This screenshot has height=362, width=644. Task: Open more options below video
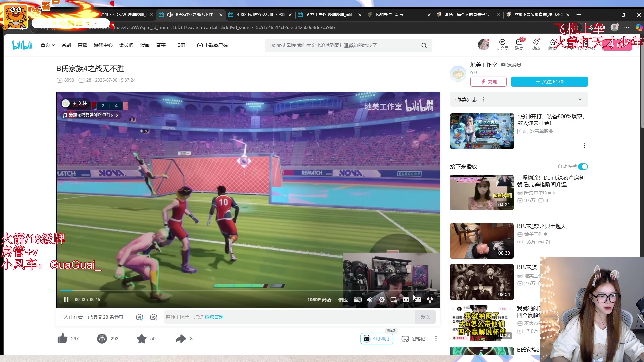[x=436, y=339]
